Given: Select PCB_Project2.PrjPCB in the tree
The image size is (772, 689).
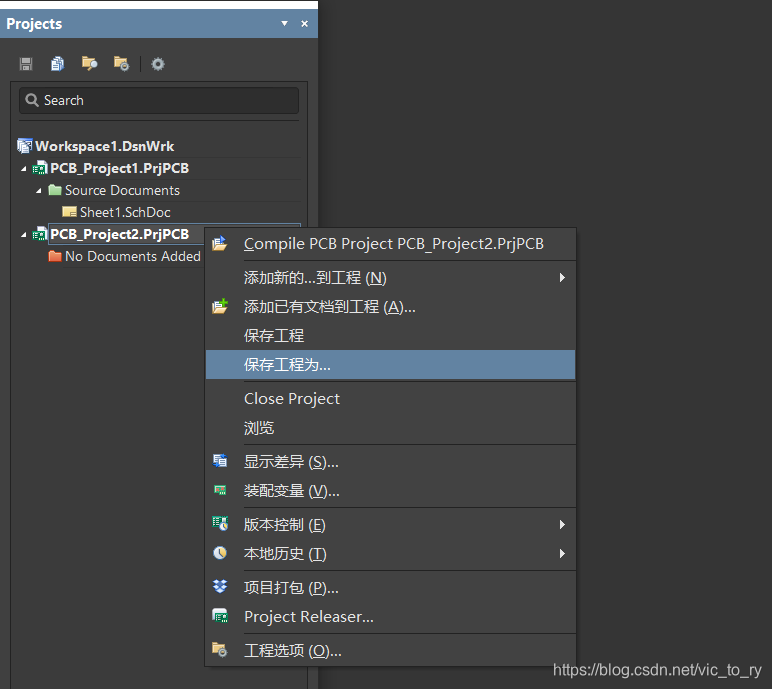Looking at the screenshot, I should [x=120, y=234].
